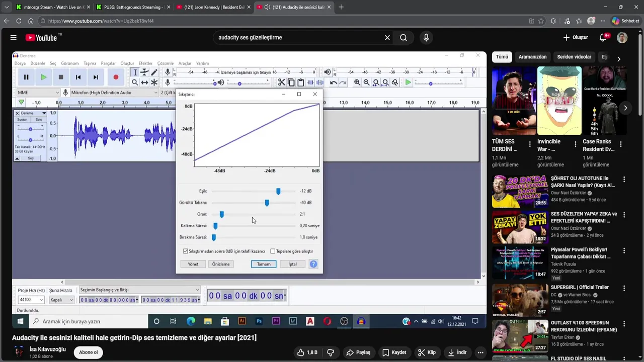Collapse the track using bottom-left arrow
This screenshot has width=644, height=362.
(x=17, y=158)
